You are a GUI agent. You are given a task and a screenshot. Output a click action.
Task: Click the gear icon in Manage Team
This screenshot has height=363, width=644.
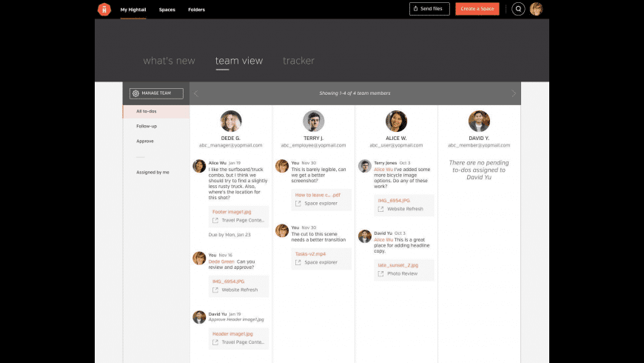tap(136, 93)
